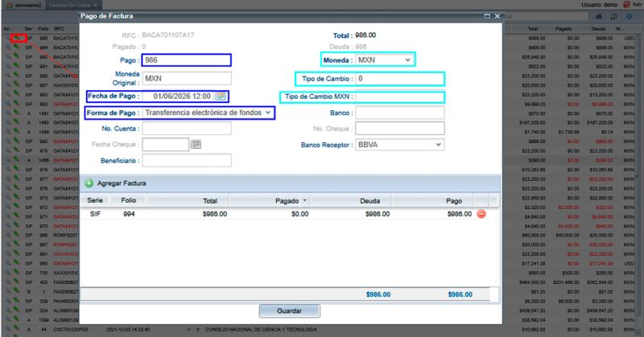This screenshot has width=644, height=337.
Task: Click the green payment icon on folio 1461 row
Action: (x=16, y=113)
